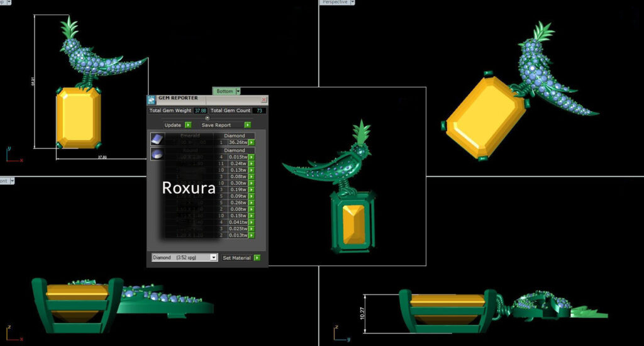
Task: Click the green arrow beside Save Report
Action: (247, 125)
